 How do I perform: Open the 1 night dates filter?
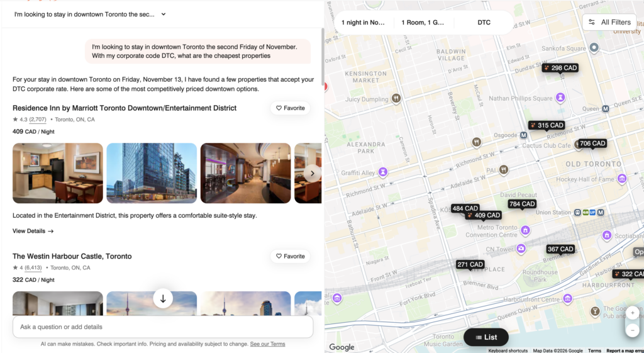click(363, 23)
